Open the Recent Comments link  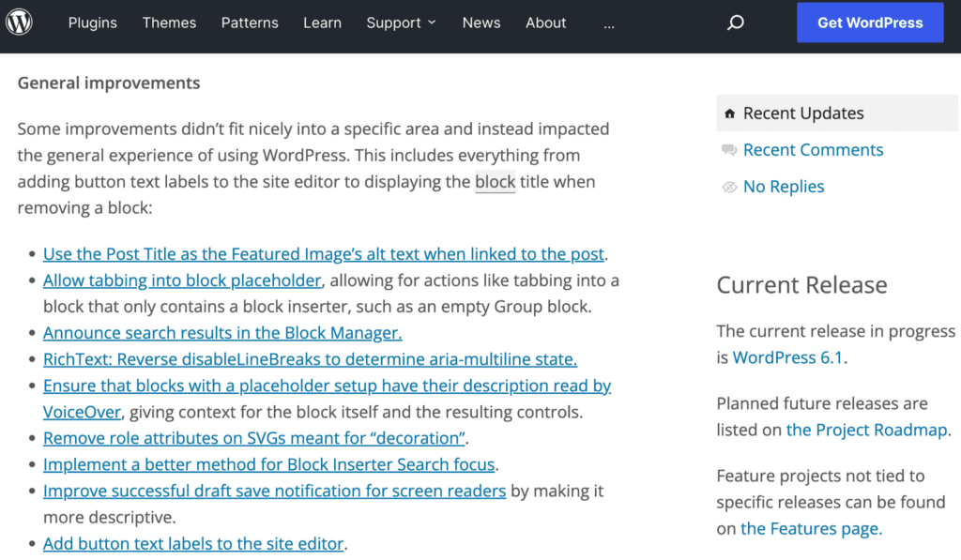coord(813,150)
